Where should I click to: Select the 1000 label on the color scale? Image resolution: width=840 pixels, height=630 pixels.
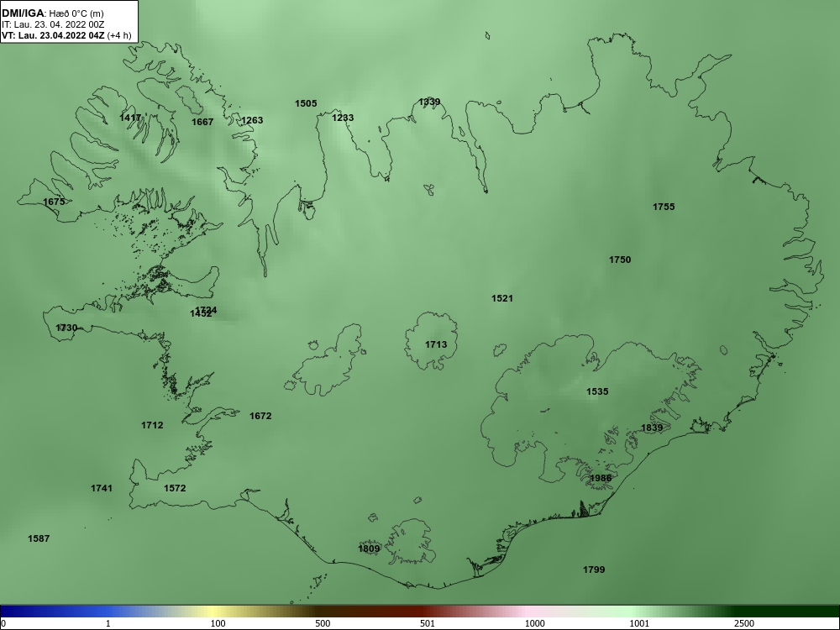(534, 623)
